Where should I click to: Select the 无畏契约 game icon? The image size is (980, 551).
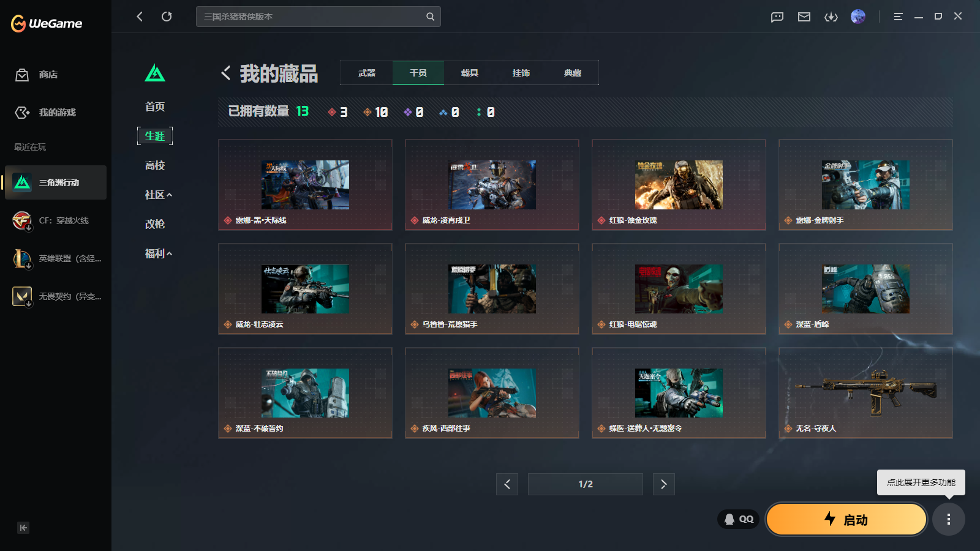[23, 296]
